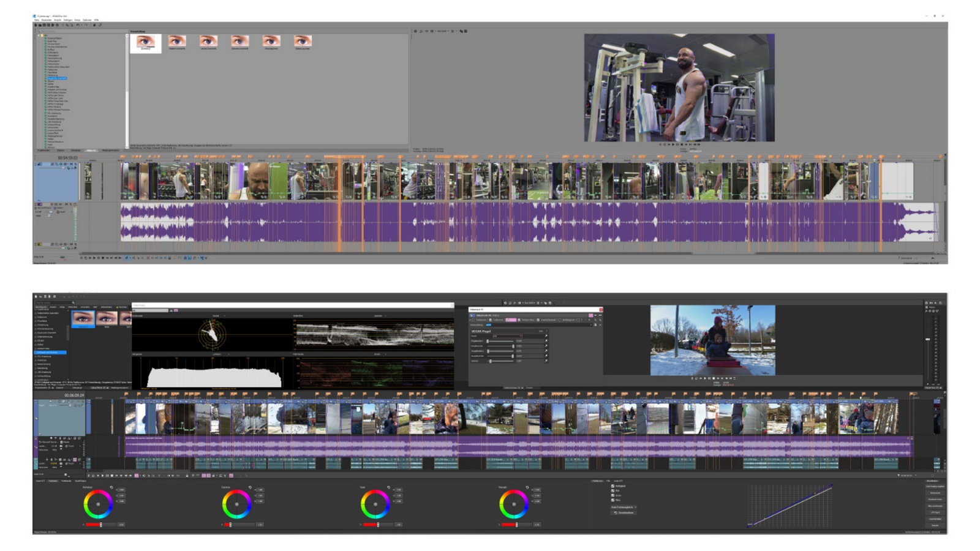
Task: Open the preview settings gear in the upper preview toolbar
Action: point(415,31)
